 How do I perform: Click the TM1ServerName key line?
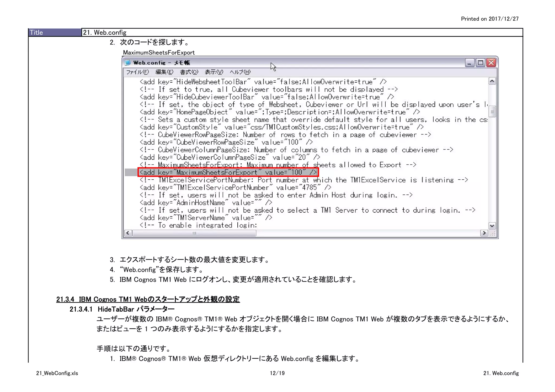(206, 218)
